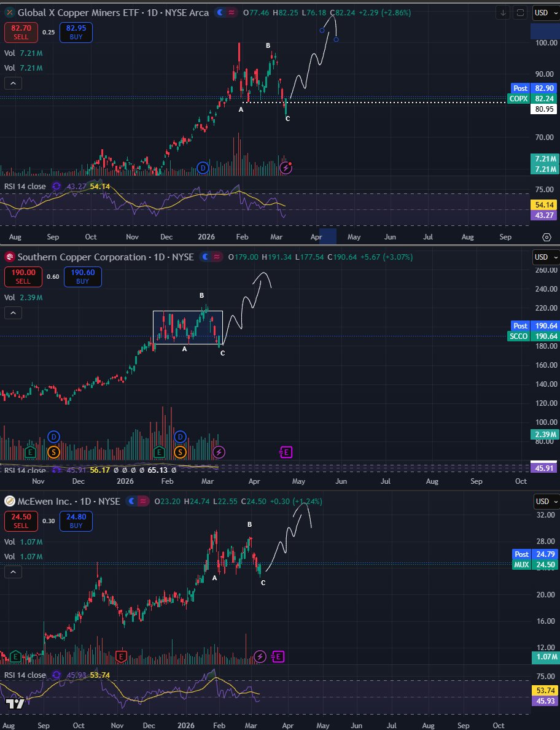
Task: Click the extended hours moon icon on COPX chart
Action: [221, 12]
